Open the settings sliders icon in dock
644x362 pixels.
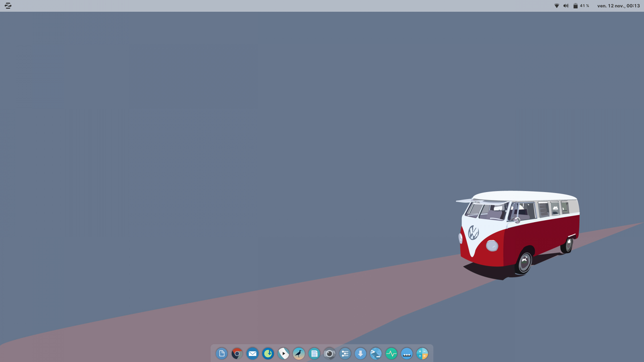pyautogui.click(x=345, y=353)
